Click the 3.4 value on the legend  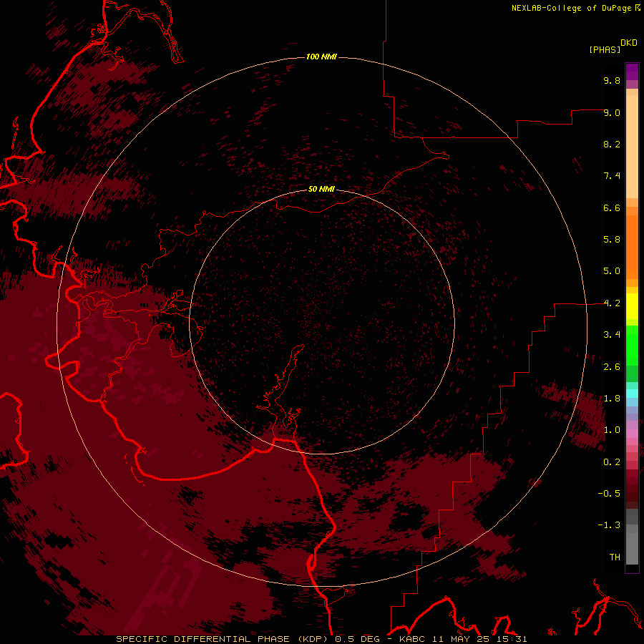tap(612, 335)
